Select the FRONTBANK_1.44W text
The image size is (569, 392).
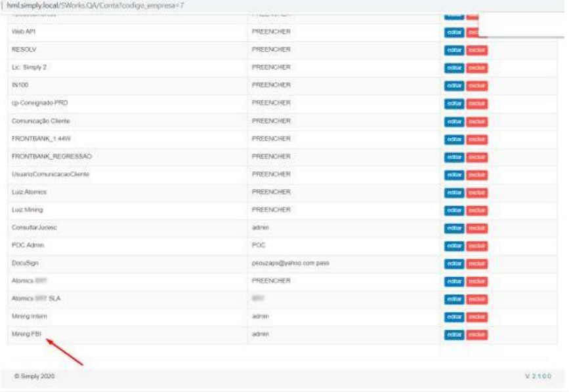41,138
